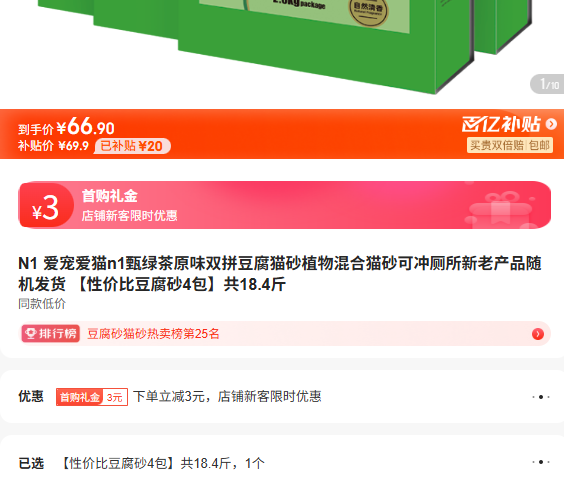
Task: Tap the ¥3 coupon amount badge
Action: pos(45,207)
